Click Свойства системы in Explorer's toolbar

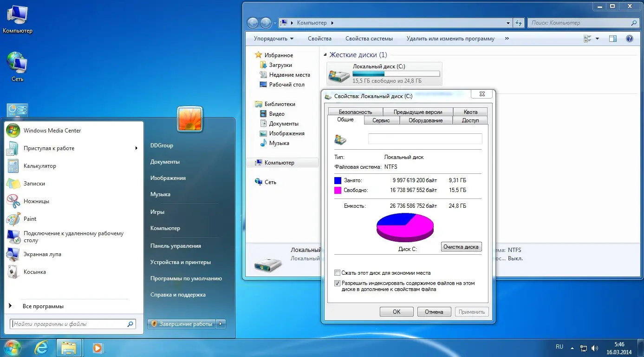[369, 39]
